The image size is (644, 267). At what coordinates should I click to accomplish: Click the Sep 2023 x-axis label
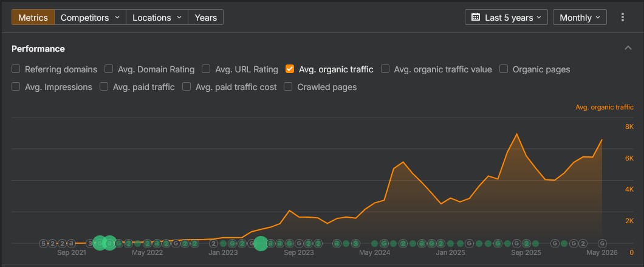click(x=298, y=252)
